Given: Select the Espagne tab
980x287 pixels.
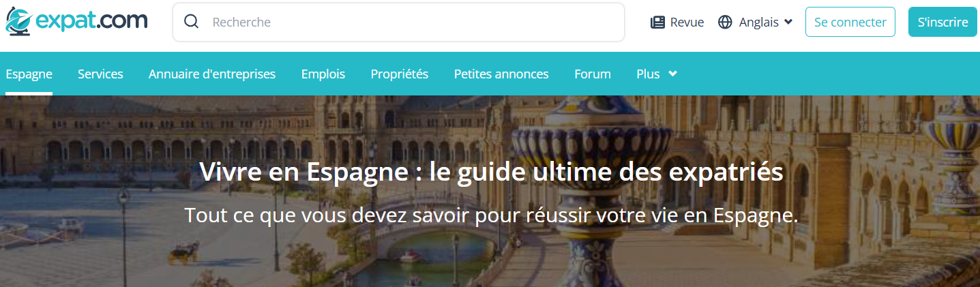Looking at the screenshot, I should 29,74.
